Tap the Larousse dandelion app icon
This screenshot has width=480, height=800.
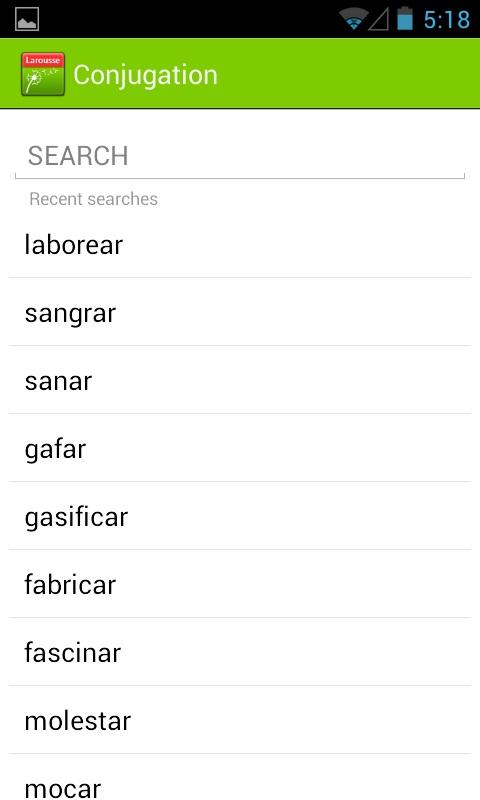click(43, 74)
